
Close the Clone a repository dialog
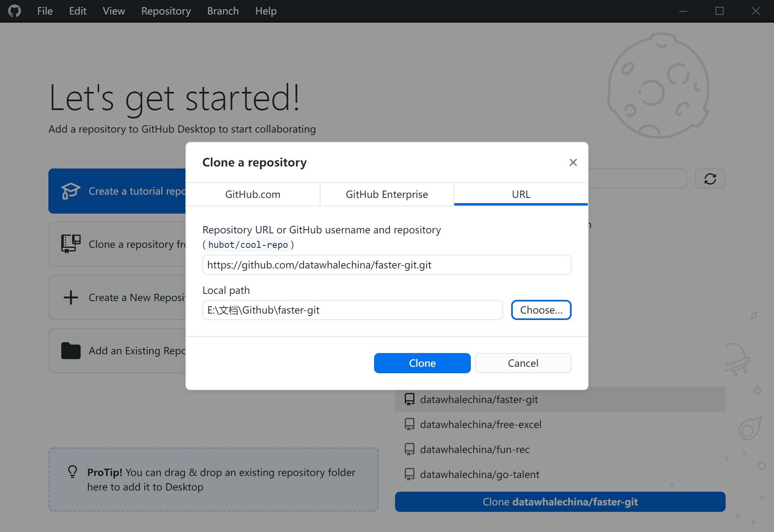pyautogui.click(x=573, y=162)
